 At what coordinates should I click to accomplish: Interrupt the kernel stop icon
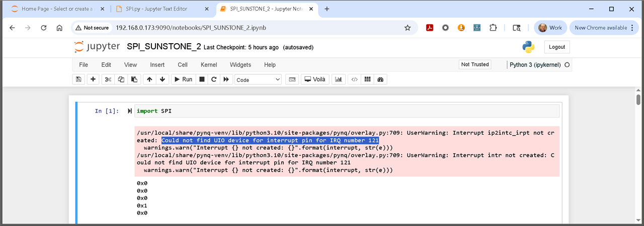tap(202, 79)
